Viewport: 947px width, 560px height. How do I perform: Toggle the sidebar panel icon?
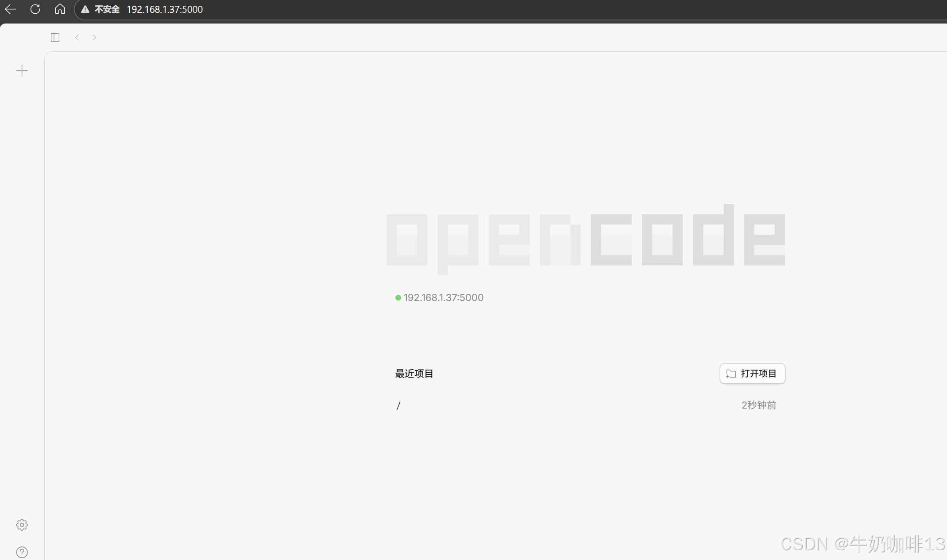pos(55,37)
